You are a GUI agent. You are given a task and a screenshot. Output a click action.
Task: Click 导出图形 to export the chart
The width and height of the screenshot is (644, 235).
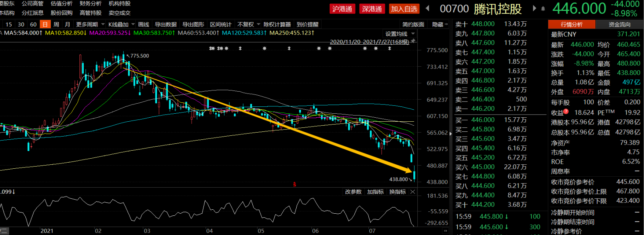point(193,25)
